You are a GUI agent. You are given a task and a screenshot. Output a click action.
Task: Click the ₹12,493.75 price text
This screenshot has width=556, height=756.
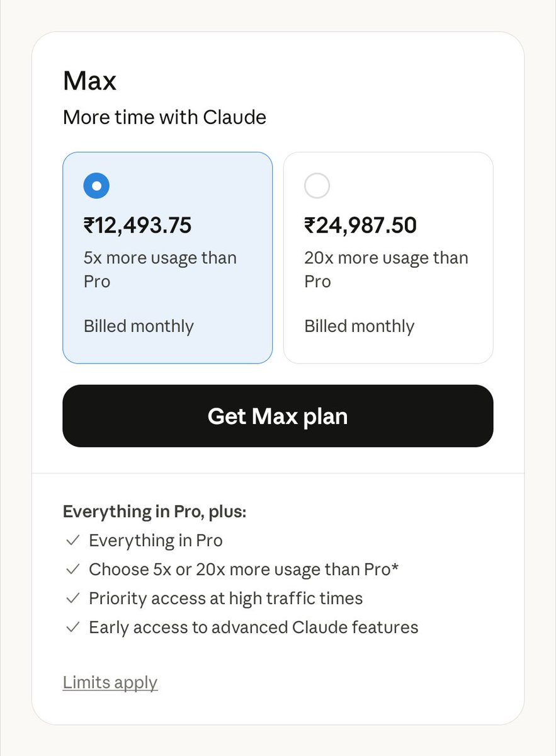tap(137, 225)
